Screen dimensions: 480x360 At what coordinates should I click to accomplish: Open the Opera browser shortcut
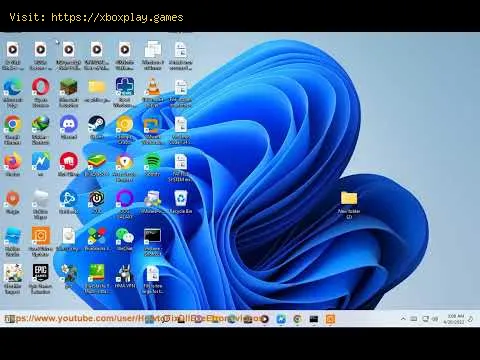click(41, 93)
